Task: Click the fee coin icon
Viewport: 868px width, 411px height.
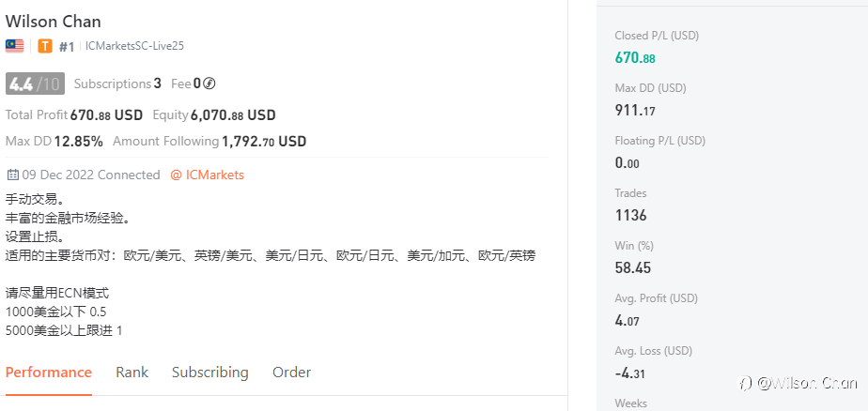Action: (209, 84)
